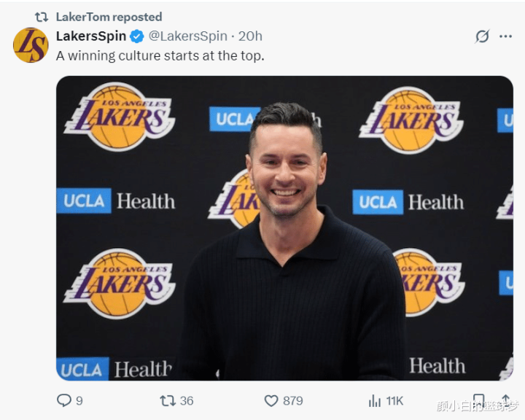
Task: Click the tweet text about winning culture
Action: click(x=160, y=55)
